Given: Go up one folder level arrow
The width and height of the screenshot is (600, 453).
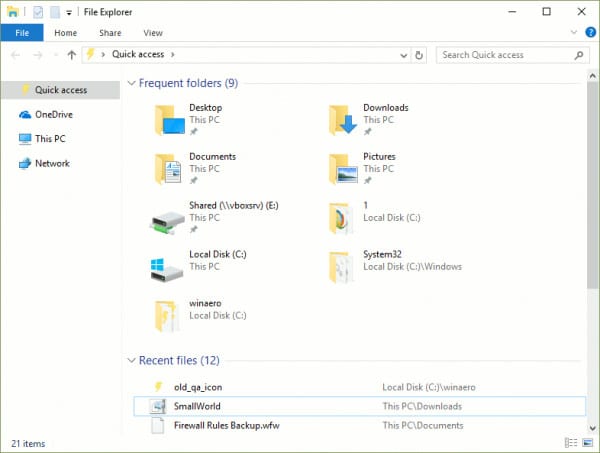Looking at the screenshot, I should 72,55.
